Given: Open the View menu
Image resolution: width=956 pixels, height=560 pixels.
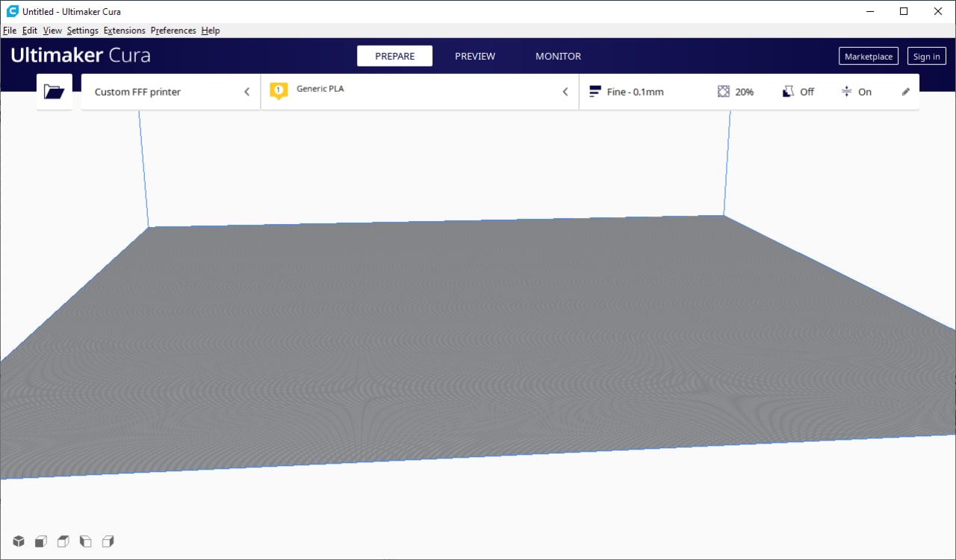Looking at the screenshot, I should tap(52, 31).
